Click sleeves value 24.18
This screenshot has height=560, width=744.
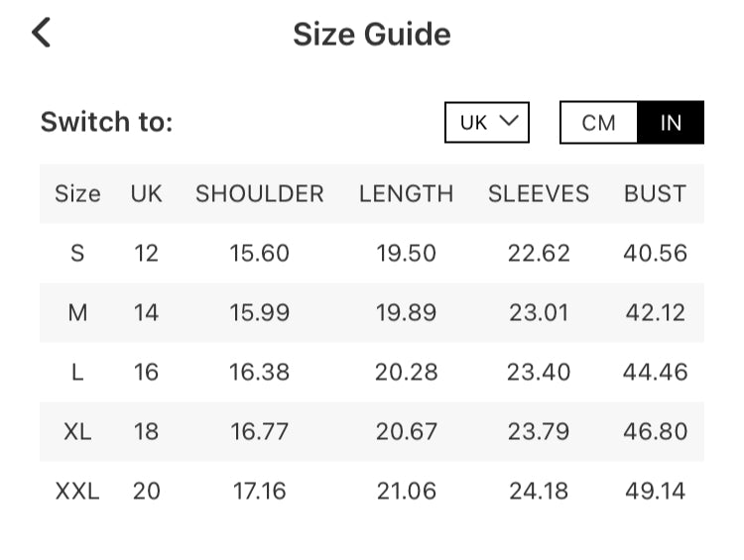tap(539, 491)
